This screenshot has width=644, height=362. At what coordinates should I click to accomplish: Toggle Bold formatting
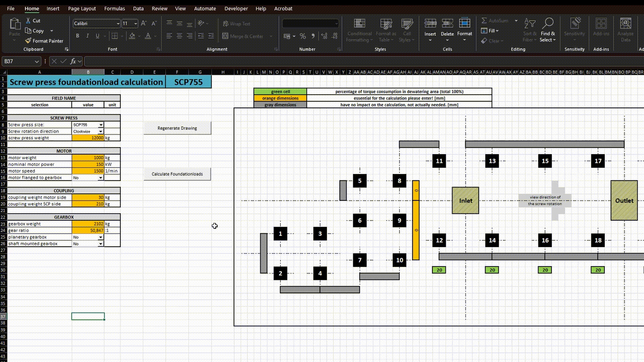[x=77, y=36]
